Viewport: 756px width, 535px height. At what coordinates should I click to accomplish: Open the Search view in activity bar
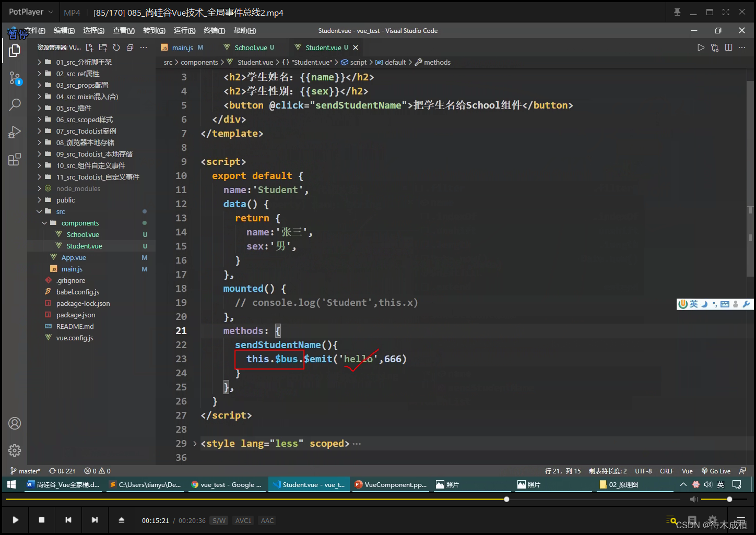[15, 105]
